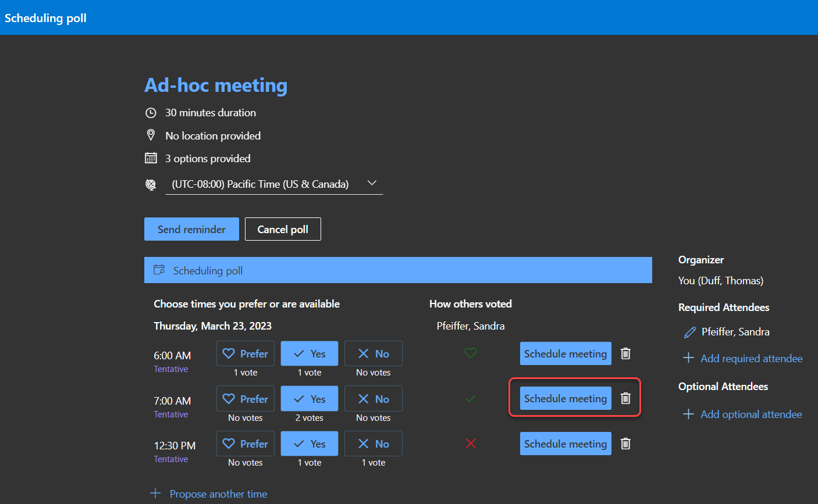Click plus icon for Add optional attendee
The image size is (818, 504).
pyautogui.click(x=688, y=414)
